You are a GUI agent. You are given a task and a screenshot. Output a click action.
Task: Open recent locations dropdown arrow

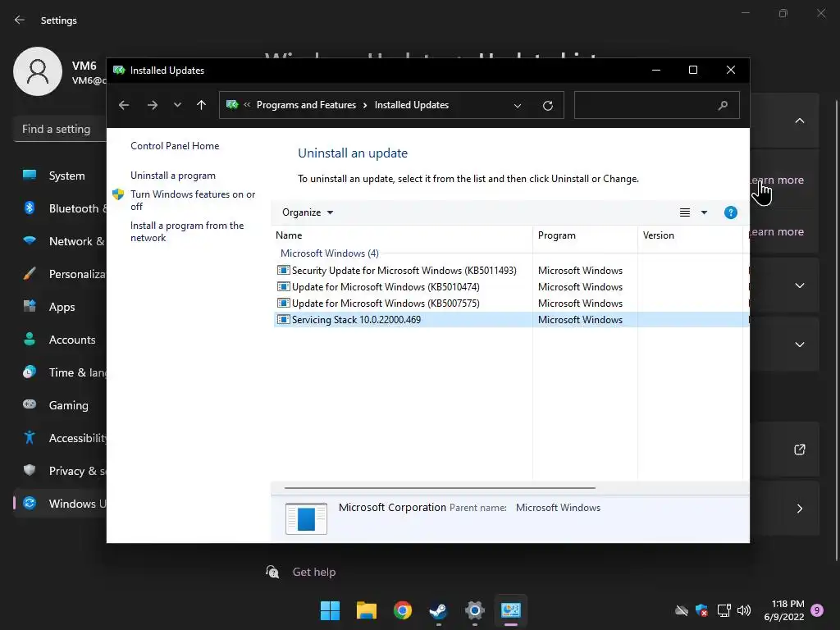point(177,105)
